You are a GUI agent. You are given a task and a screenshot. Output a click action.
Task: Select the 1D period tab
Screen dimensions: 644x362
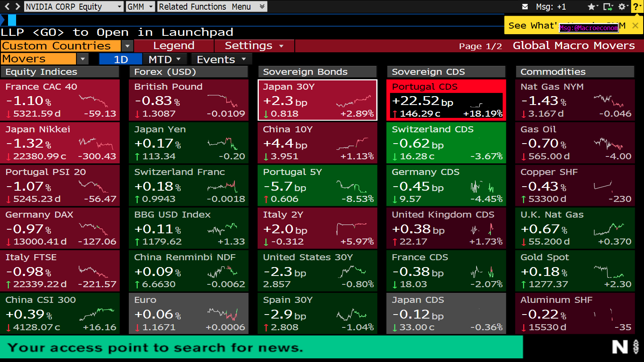(121, 60)
